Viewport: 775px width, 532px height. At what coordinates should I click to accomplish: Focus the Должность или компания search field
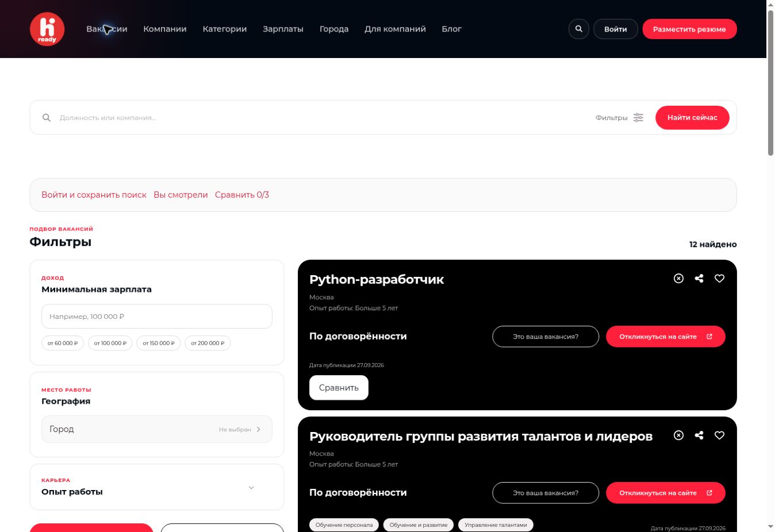[322, 118]
